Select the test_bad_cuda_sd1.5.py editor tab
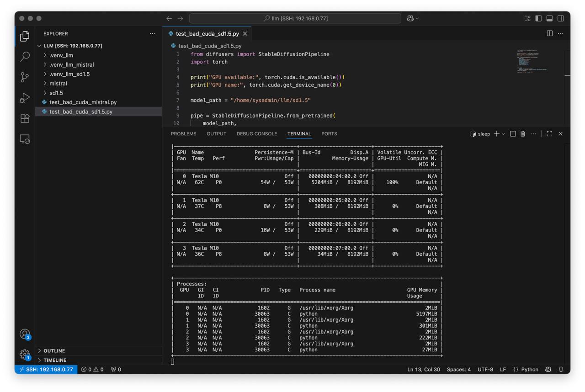The height and width of the screenshot is (392, 585). pos(207,34)
